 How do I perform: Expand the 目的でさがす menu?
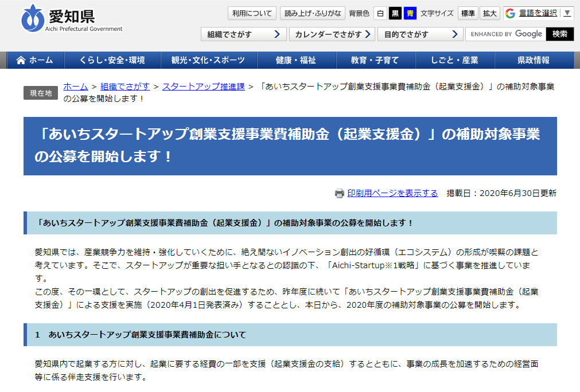click(x=420, y=34)
